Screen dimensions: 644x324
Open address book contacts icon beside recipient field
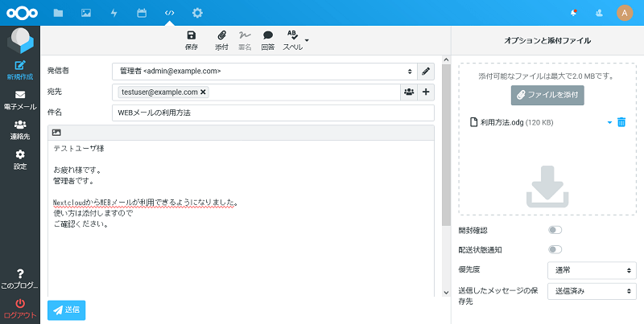[x=409, y=92]
